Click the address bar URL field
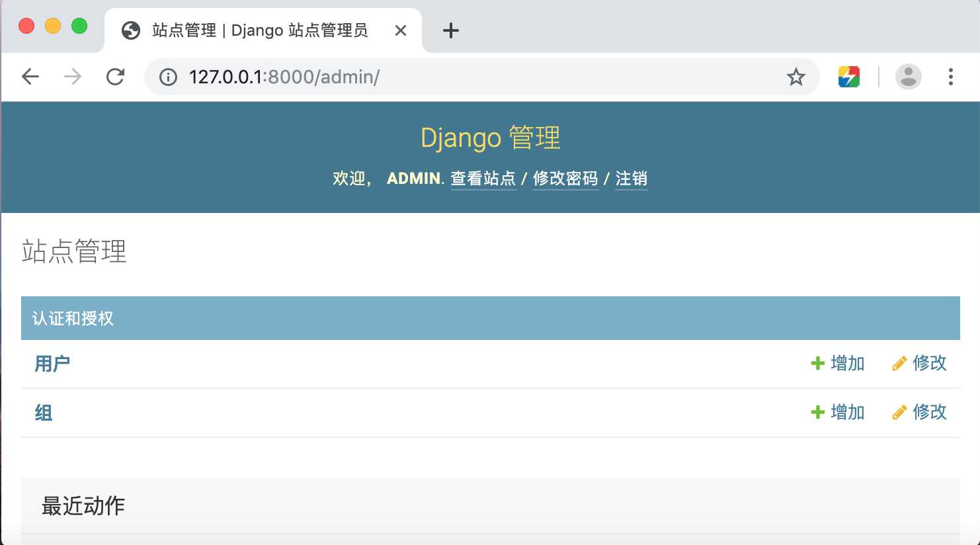Screen dimensions: 980x545 [482, 77]
